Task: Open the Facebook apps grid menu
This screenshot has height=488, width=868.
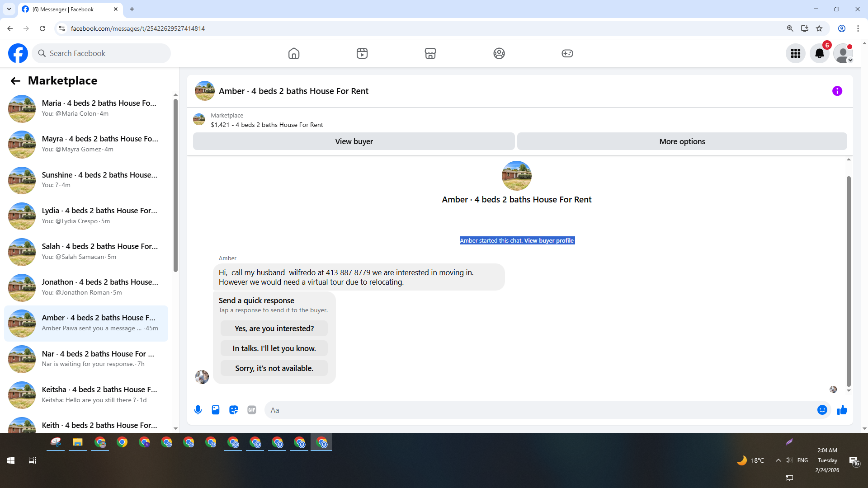Action: [x=795, y=53]
